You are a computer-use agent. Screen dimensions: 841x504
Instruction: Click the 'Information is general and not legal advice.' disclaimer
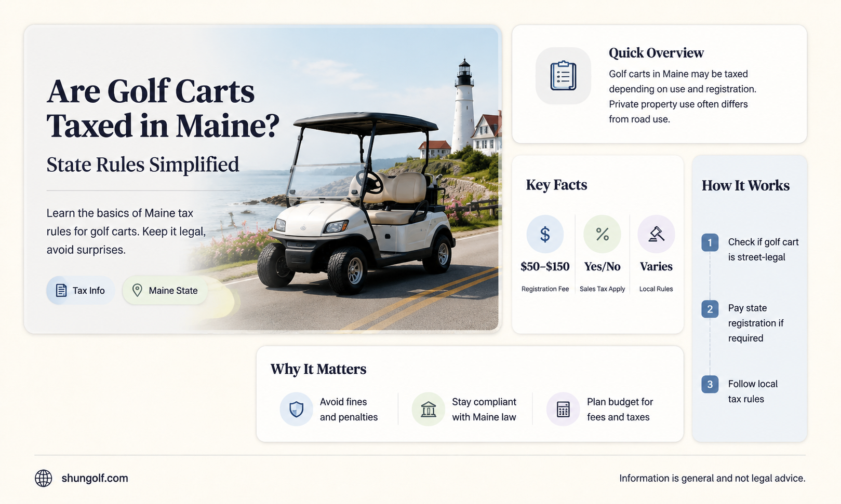coord(712,478)
